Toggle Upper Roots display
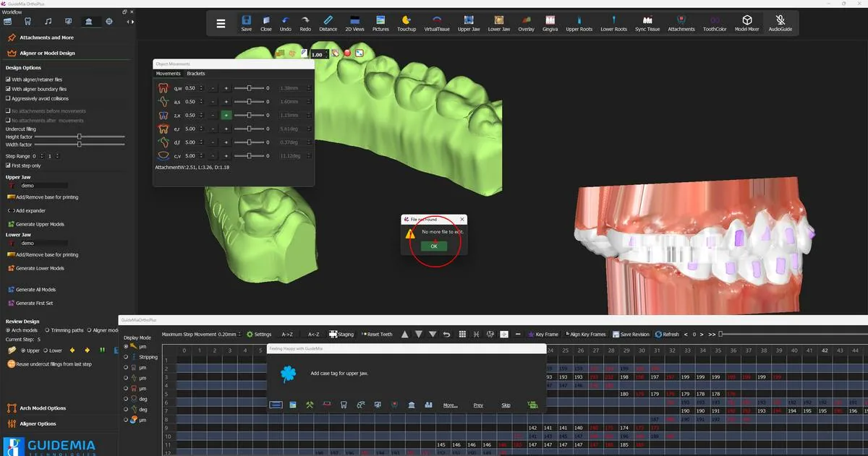Viewport: 868px width, 456px height. coord(579,23)
